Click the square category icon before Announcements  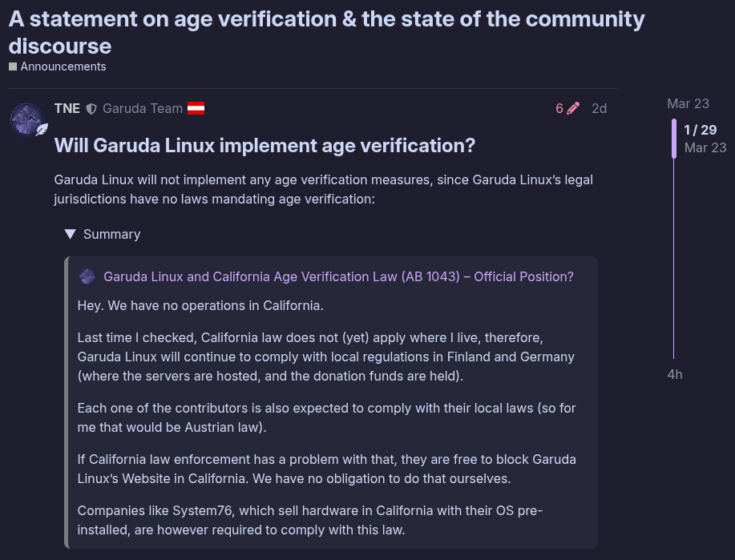11,66
